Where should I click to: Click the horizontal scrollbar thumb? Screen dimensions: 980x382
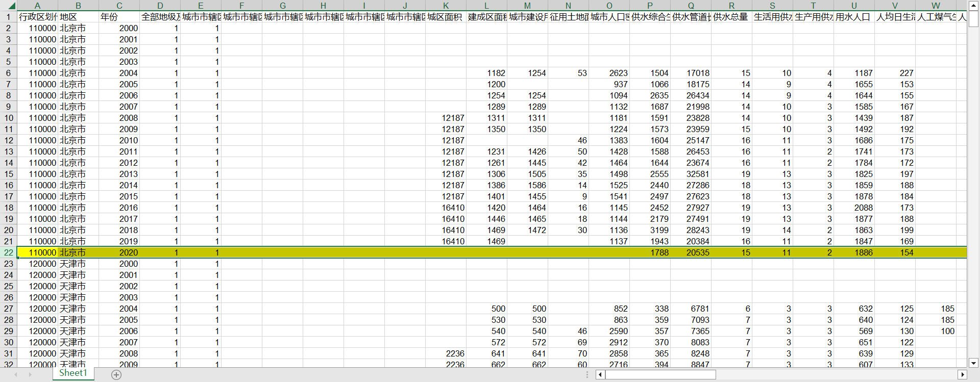[x=660, y=375]
